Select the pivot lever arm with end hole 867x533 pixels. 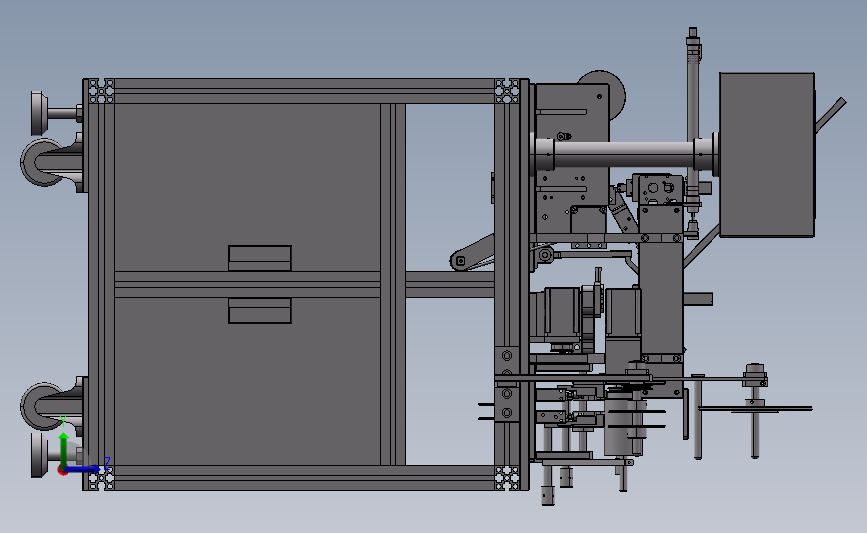473,255
